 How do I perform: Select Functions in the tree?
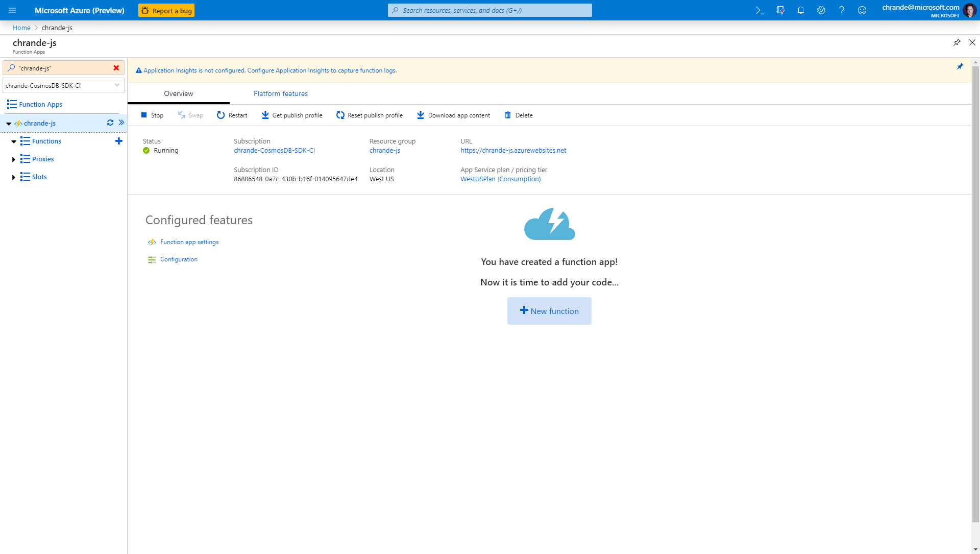click(x=46, y=141)
